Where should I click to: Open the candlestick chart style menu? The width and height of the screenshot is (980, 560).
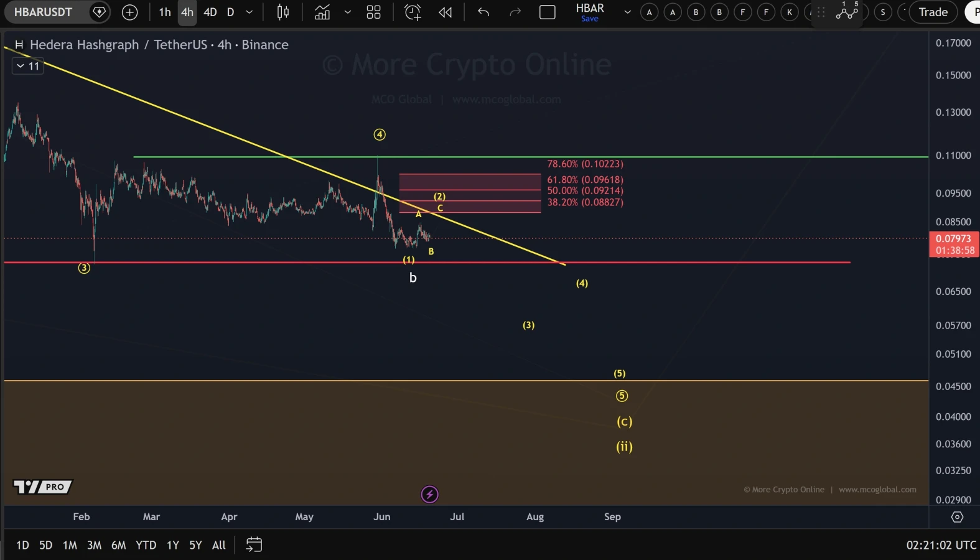point(283,12)
